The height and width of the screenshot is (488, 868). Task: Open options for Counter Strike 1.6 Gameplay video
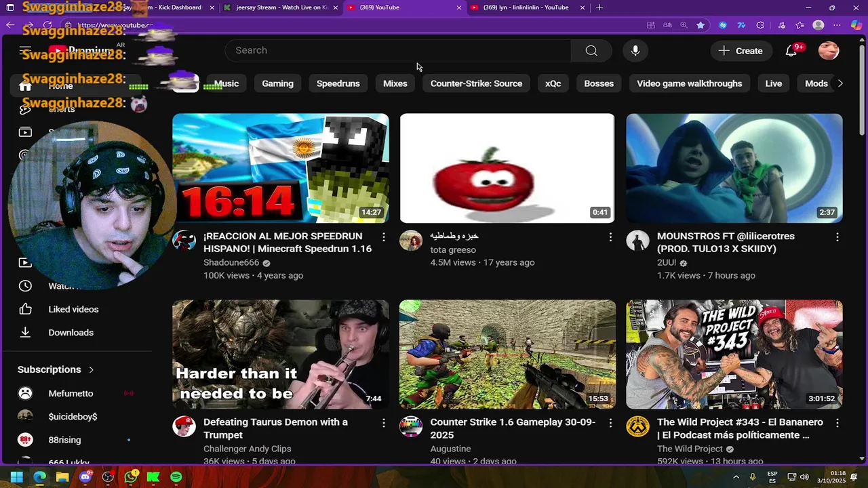[x=610, y=422]
